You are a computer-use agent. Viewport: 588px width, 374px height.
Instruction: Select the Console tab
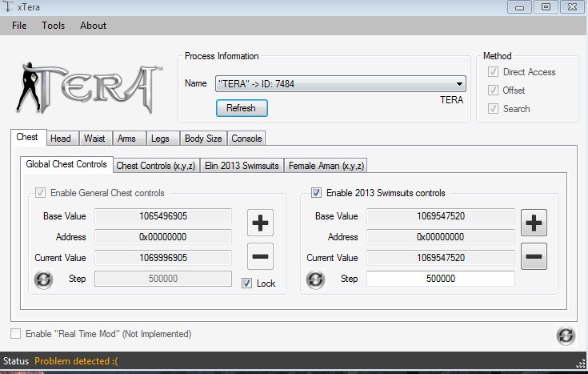tap(246, 139)
